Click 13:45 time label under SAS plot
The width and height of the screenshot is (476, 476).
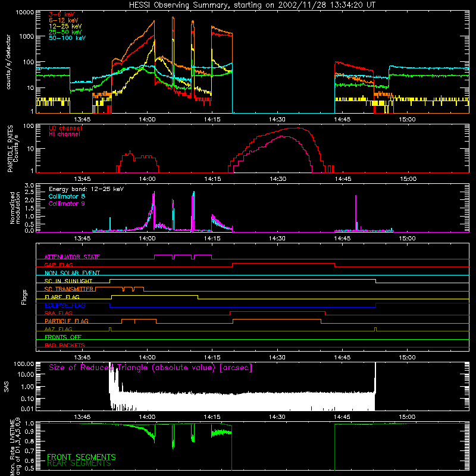pos(82,417)
